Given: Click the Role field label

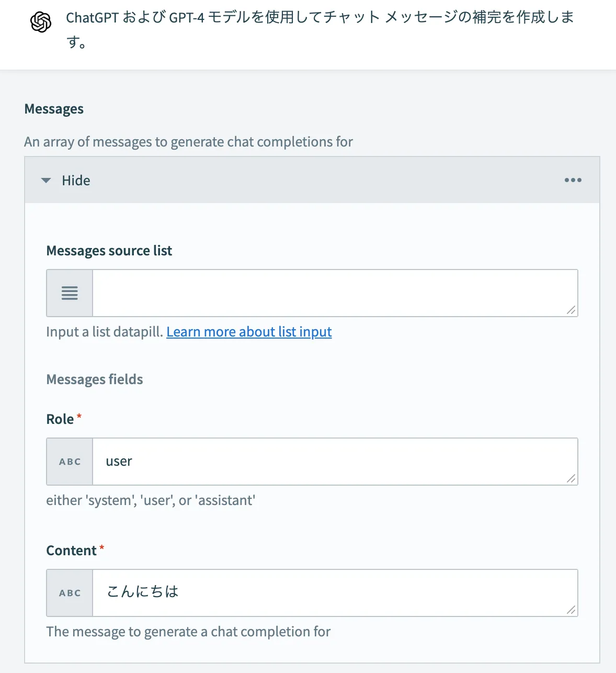Looking at the screenshot, I should [60, 419].
